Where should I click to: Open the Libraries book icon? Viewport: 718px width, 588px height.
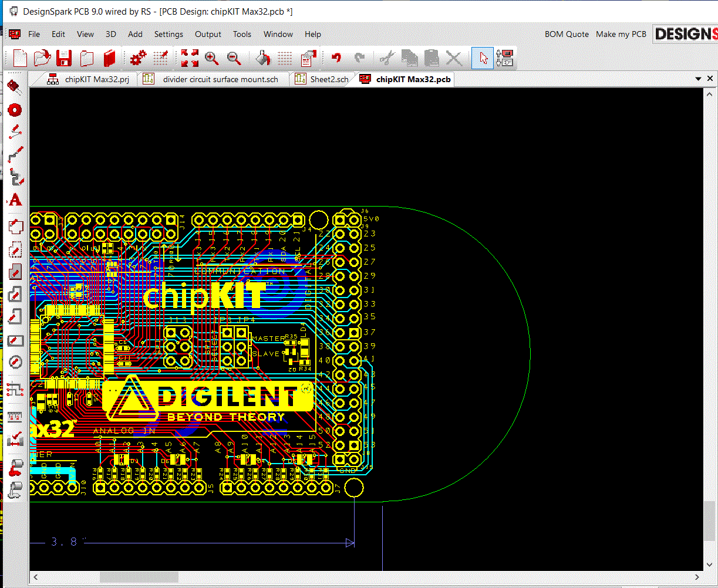coord(109,58)
